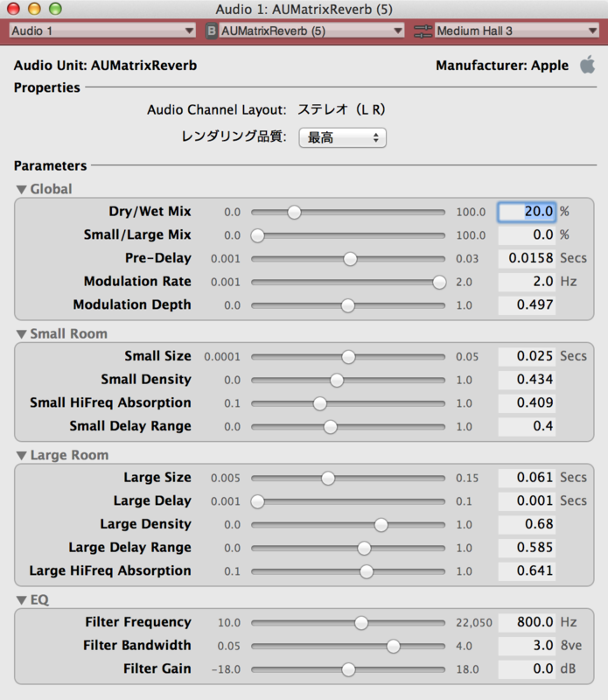Focus the Small Delay Range field 0.4

(x=527, y=426)
